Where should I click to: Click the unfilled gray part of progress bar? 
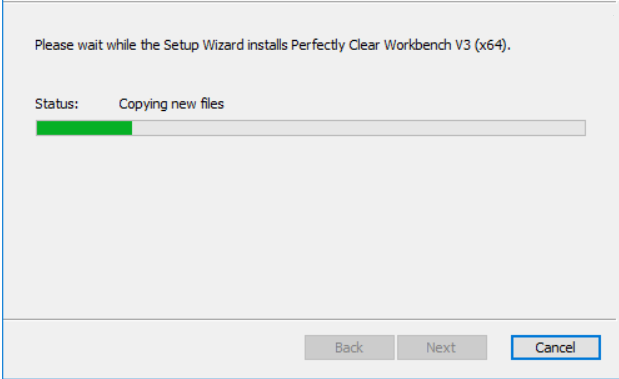pos(358,128)
